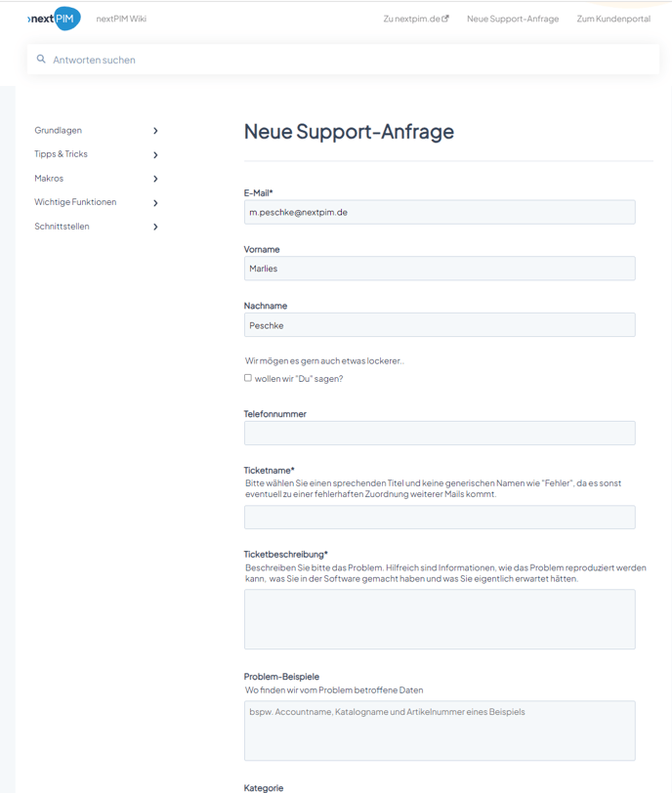Open the nextPIM Wiki link
Image resolution: width=672 pixels, height=793 pixels.
[x=121, y=19]
